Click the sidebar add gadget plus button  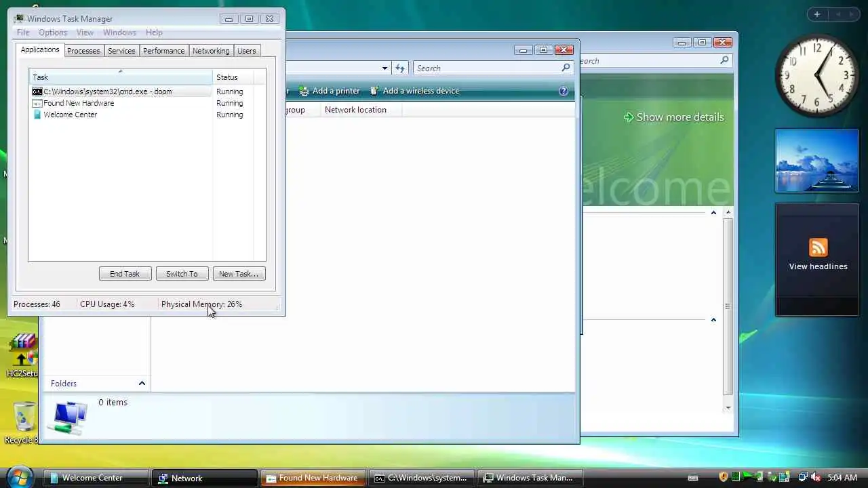click(816, 14)
